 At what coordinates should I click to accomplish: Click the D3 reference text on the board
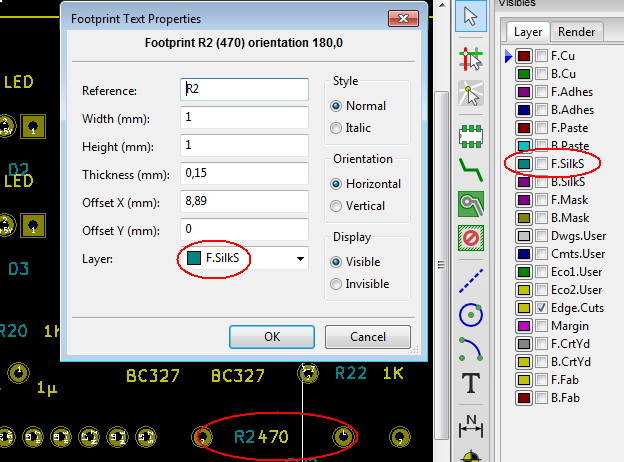[18, 269]
